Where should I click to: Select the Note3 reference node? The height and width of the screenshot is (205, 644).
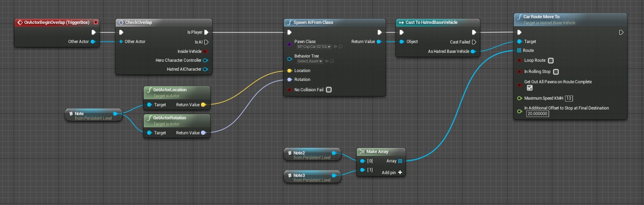(x=313, y=177)
